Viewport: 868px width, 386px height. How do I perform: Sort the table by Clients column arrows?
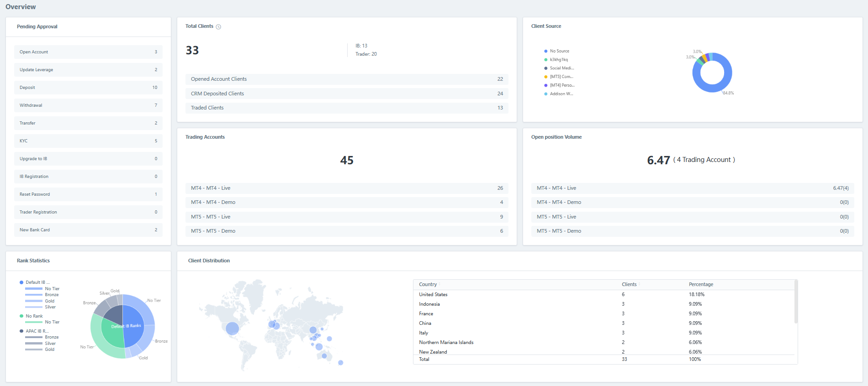pyautogui.click(x=639, y=284)
